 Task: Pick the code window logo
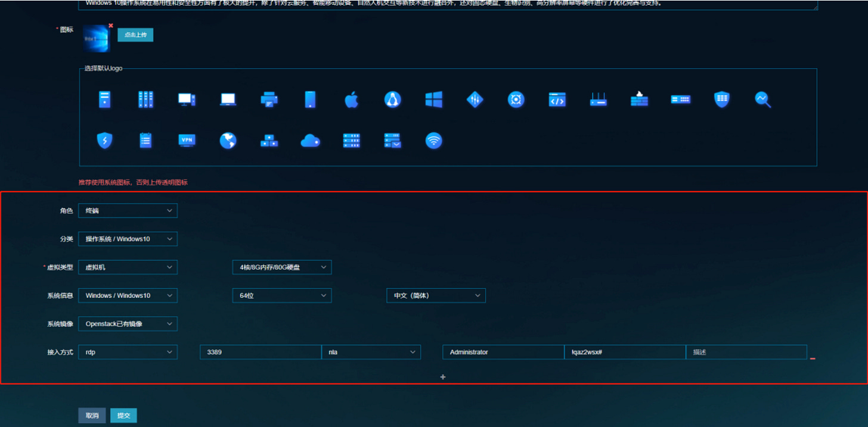[557, 99]
